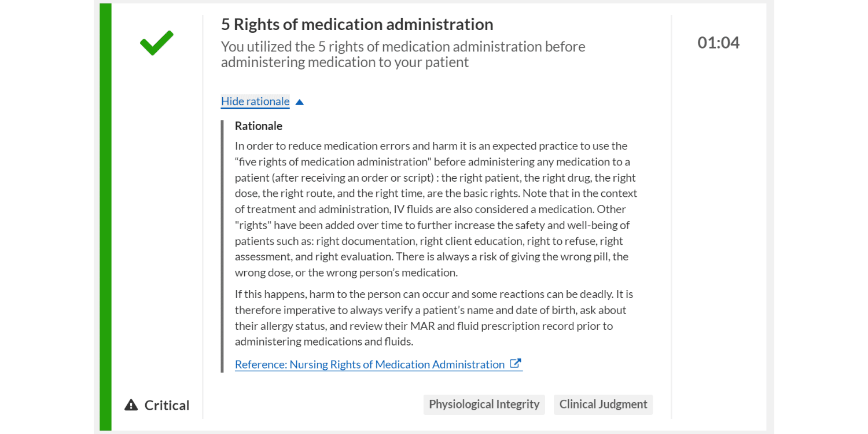
Task: Click the green checkmark icon
Action: (156, 43)
